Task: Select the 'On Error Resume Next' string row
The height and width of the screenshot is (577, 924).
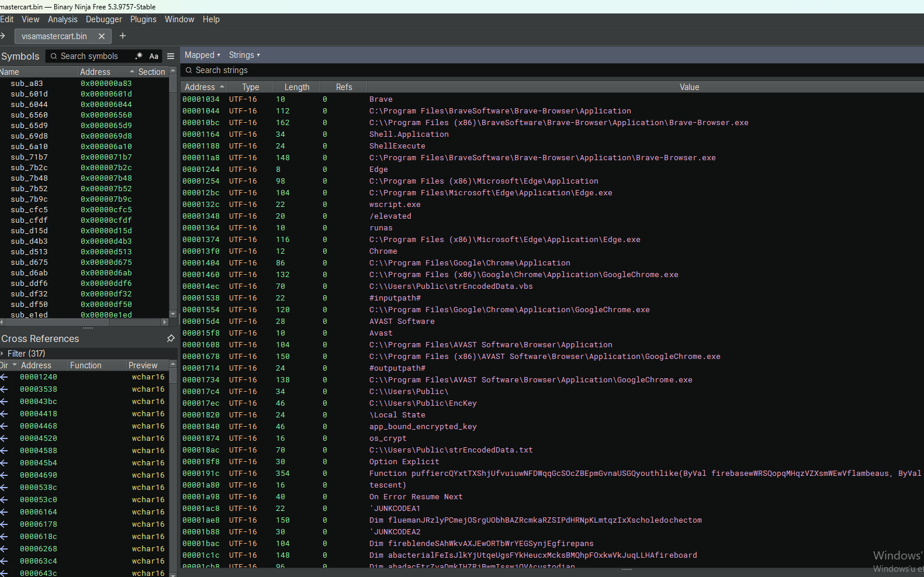Action: click(552, 497)
